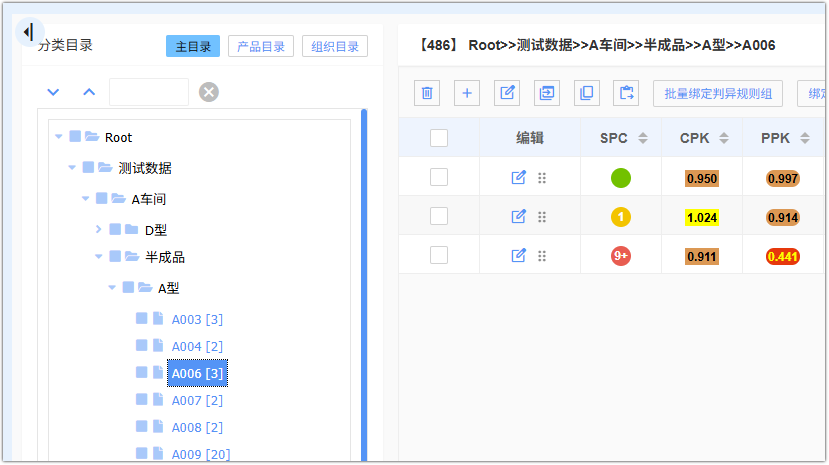Click the move/import arrow toolbar icon
The height and width of the screenshot is (465, 829).
pos(547,93)
